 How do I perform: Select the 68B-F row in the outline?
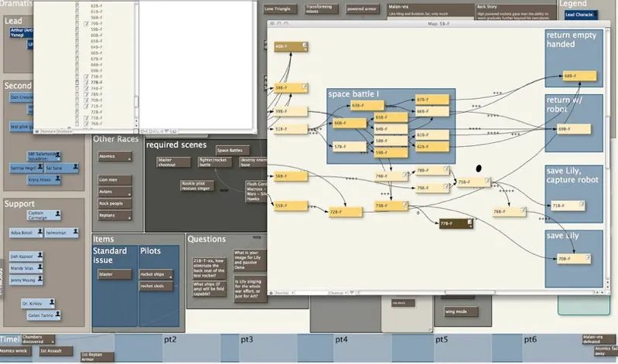97,65
